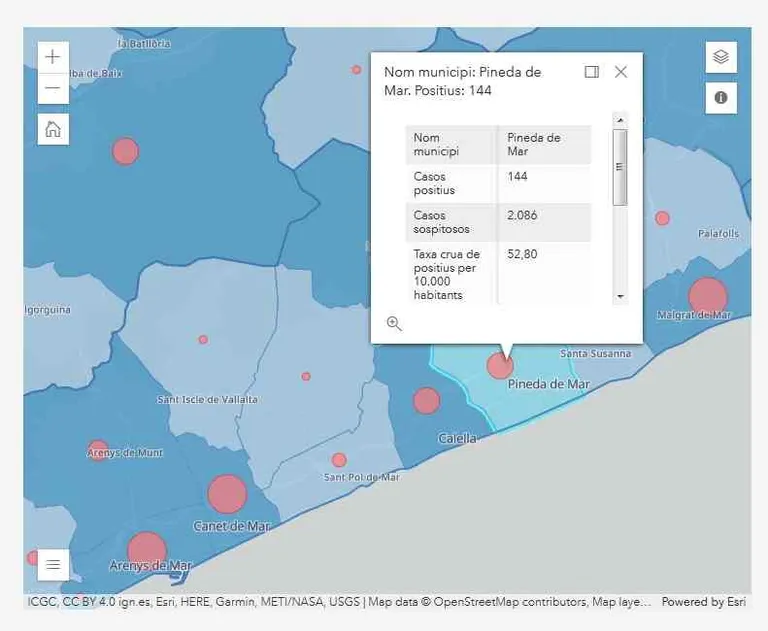Dock the Pineda de Mar popup
768x631 pixels.
pyautogui.click(x=592, y=72)
